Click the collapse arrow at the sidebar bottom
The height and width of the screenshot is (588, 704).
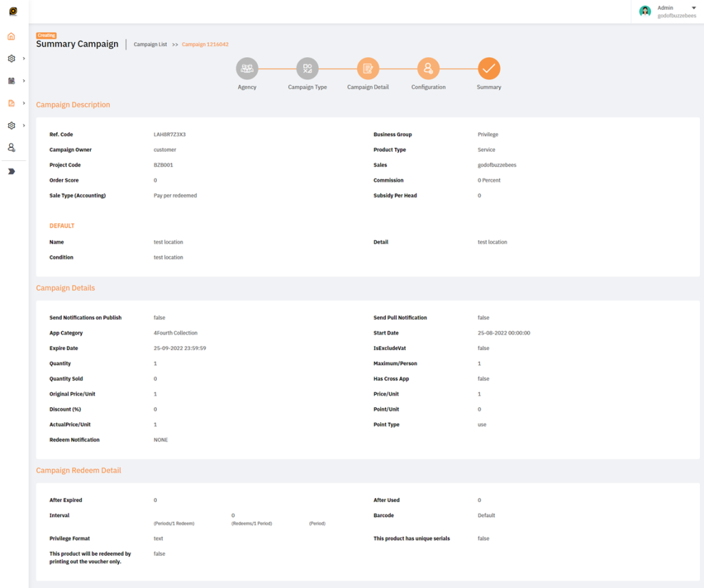pos(11,170)
